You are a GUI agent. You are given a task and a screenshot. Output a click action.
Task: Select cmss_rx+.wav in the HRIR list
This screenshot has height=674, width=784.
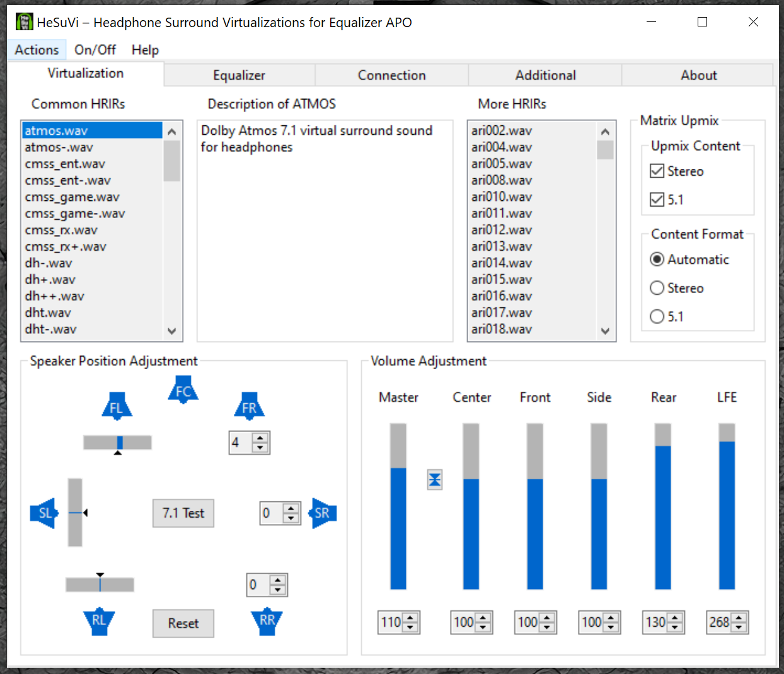(93, 246)
